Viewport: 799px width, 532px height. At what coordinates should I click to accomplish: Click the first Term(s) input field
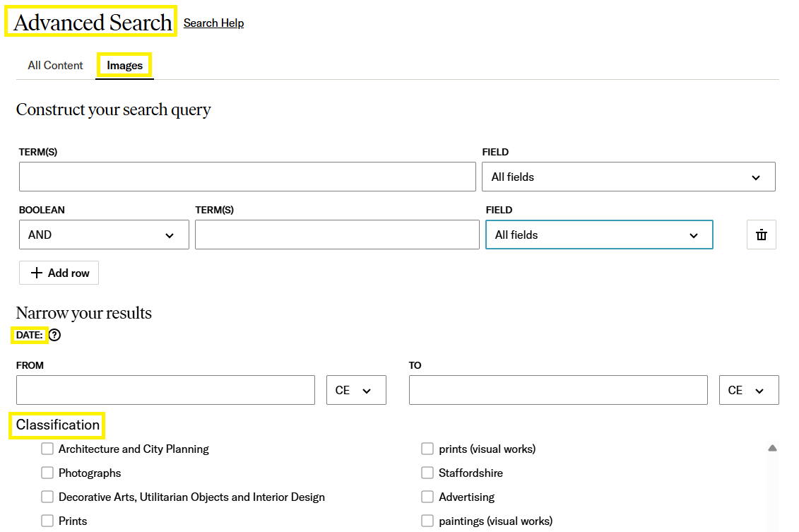(x=247, y=177)
